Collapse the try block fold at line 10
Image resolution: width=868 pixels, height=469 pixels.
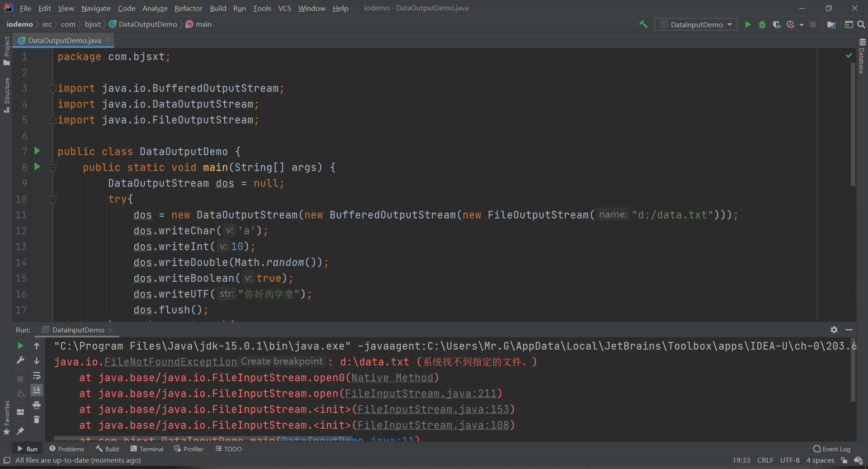coord(53,199)
